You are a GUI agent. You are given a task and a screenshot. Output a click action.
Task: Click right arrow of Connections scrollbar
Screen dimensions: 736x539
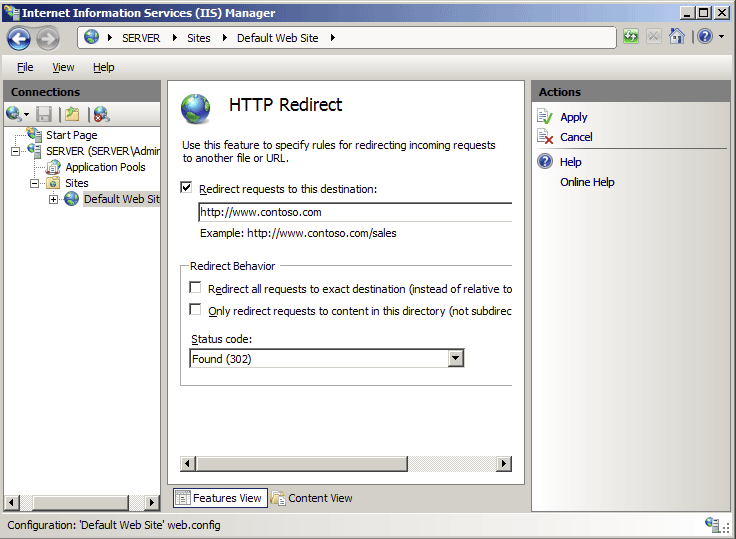(x=151, y=502)
